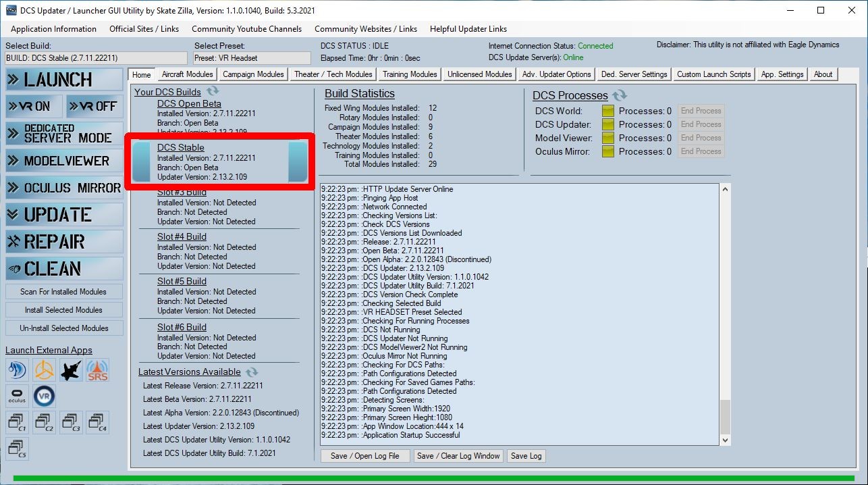This screenshot has width=868, height=485.
Task: Open the Select Preset dropdown
Action: tap(252, 58)
